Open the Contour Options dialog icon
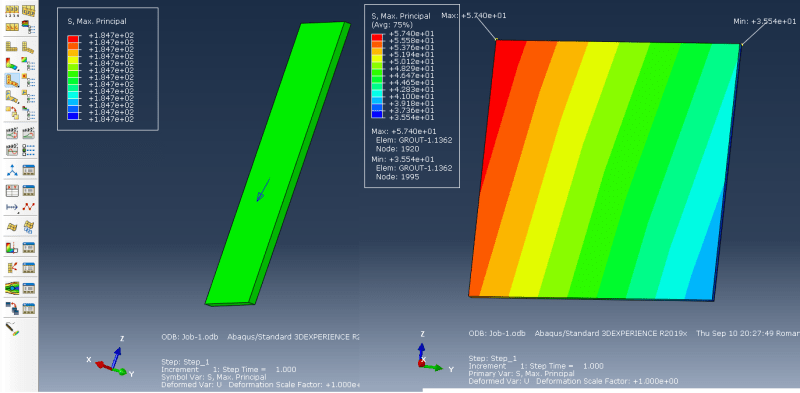 pyautogui.click(x=29, y=64)
